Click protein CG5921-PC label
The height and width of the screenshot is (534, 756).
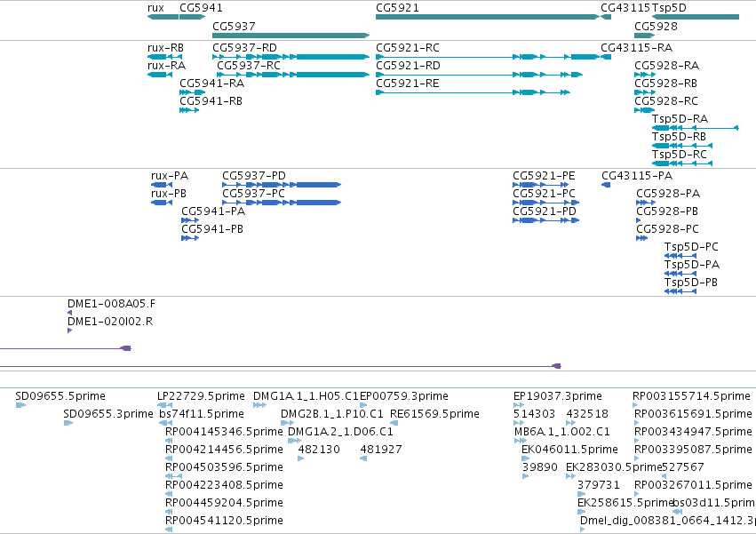tap(544, 194)
